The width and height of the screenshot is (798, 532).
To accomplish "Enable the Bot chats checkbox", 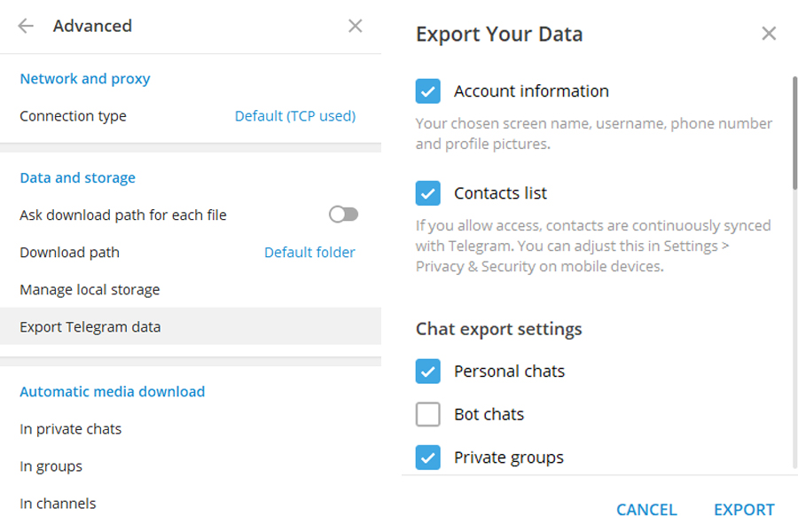I will (x=428, y=414).
